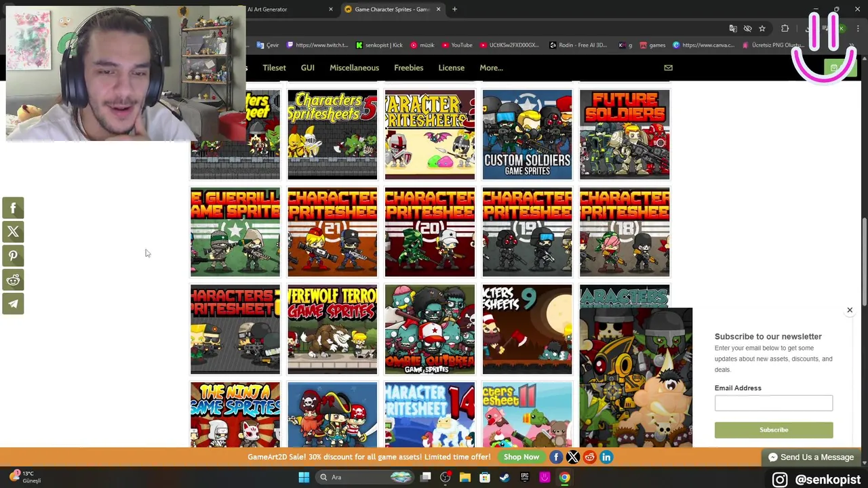The image size is (868, 488).
Task: Click the translate page icon
Action: (x=733, y=28)
